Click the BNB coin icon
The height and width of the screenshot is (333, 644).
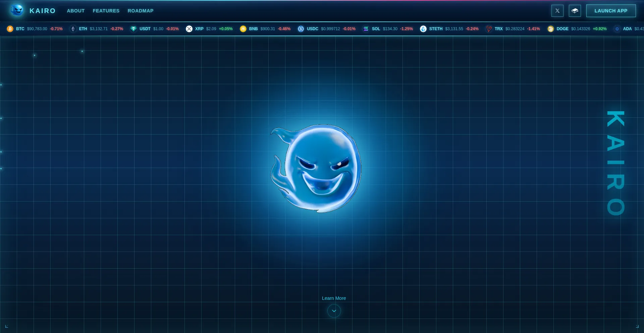tap(243, 29)
